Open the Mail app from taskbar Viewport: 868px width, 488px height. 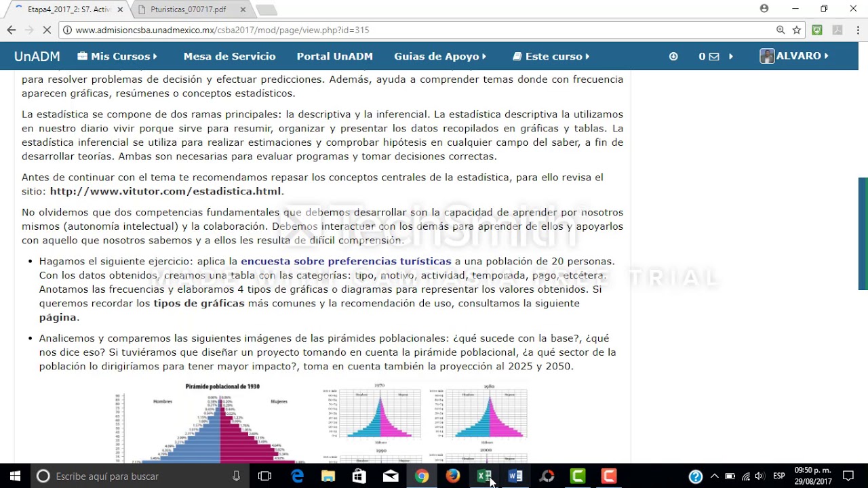pyautogui.click(x=391, y=476)
